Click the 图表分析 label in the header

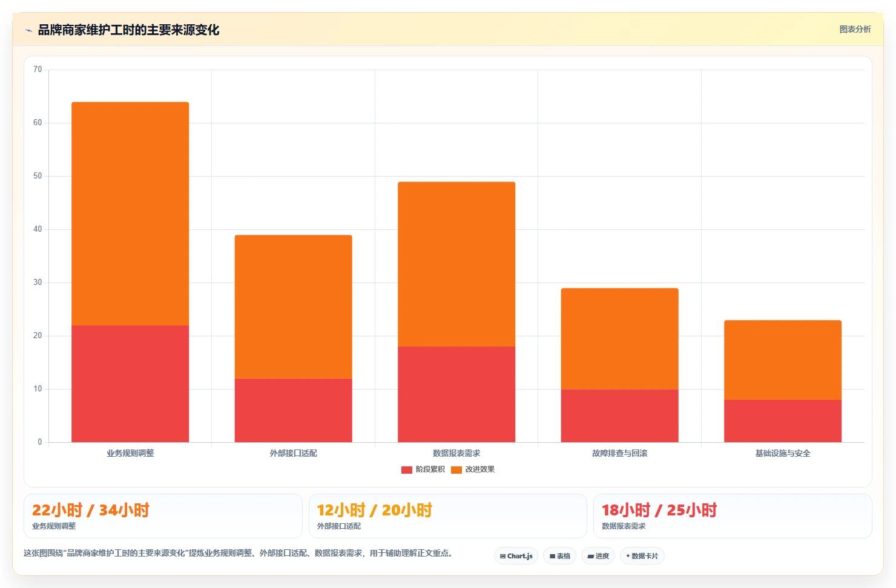coord(855,29)
